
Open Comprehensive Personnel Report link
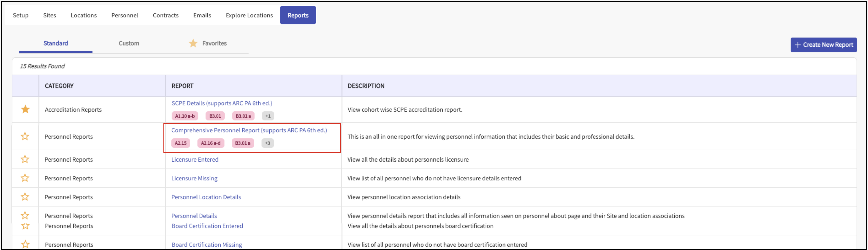249,130
